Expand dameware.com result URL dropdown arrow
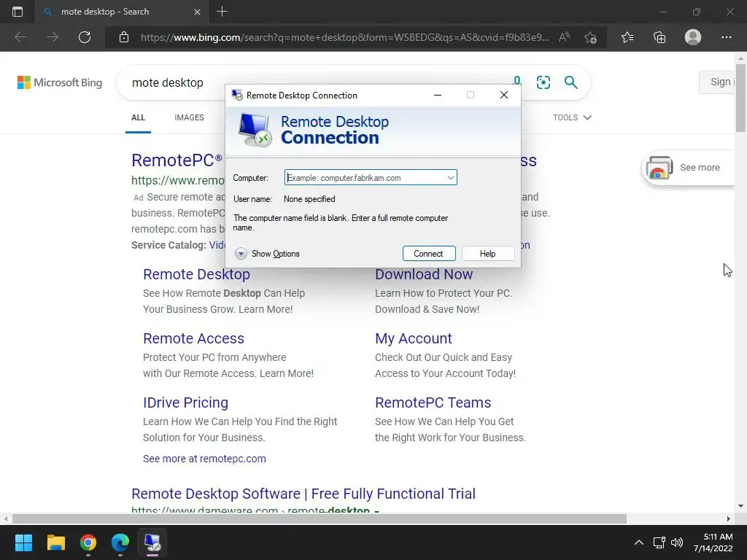The width and height of the screenshot is (747, 560). [377, 510]
